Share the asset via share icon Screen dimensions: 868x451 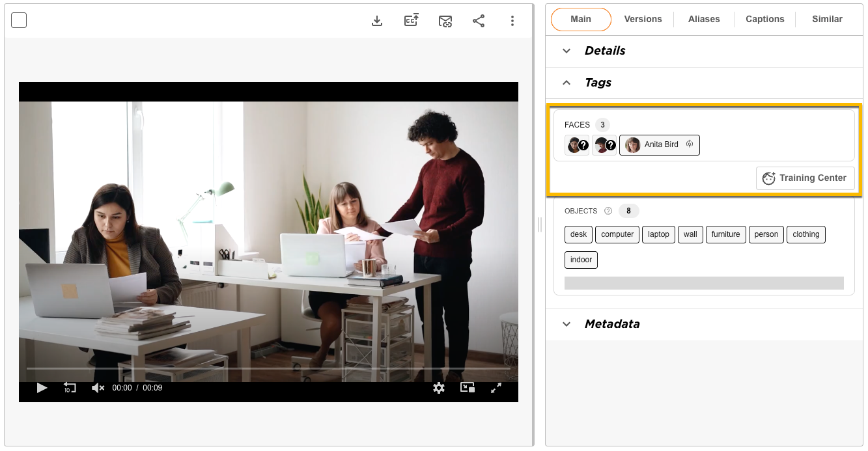coord(479,21)
